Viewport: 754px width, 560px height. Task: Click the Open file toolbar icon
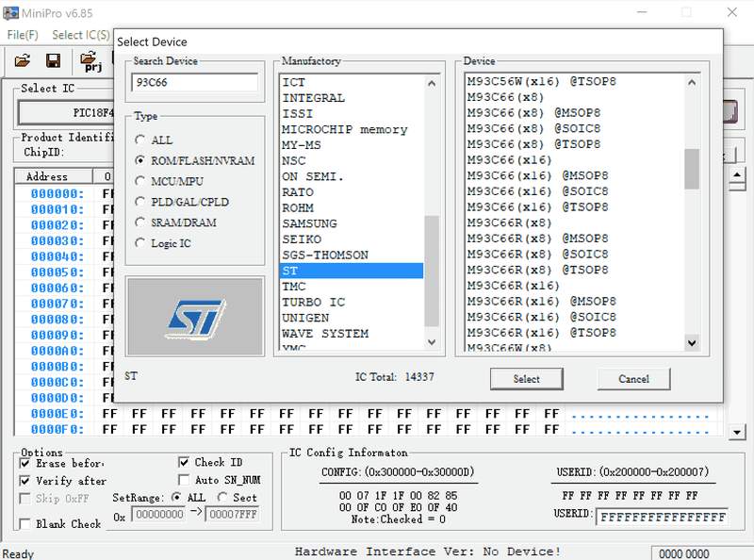point(22,60)
